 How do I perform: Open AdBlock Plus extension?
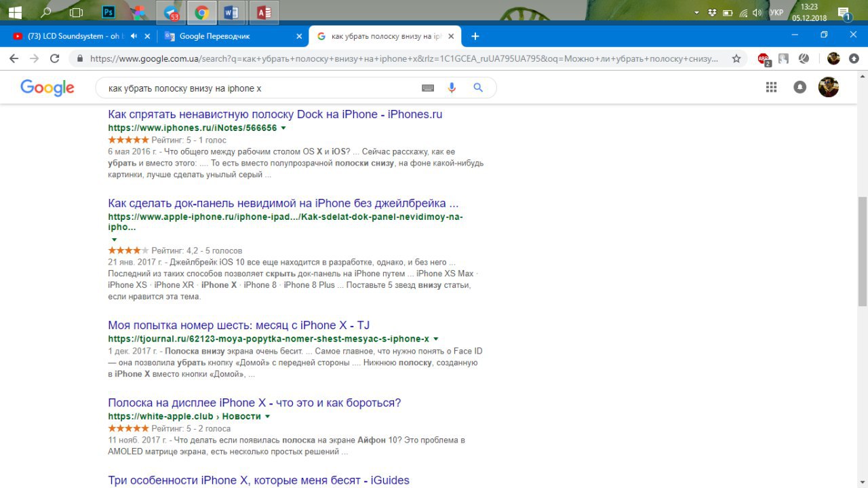(x=764, y=59)
